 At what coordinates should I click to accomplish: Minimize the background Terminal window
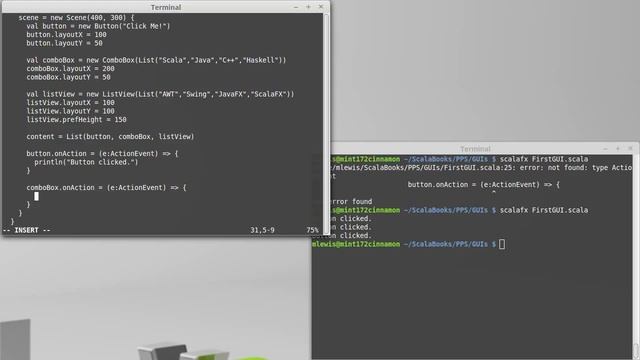tap(605, 149)
